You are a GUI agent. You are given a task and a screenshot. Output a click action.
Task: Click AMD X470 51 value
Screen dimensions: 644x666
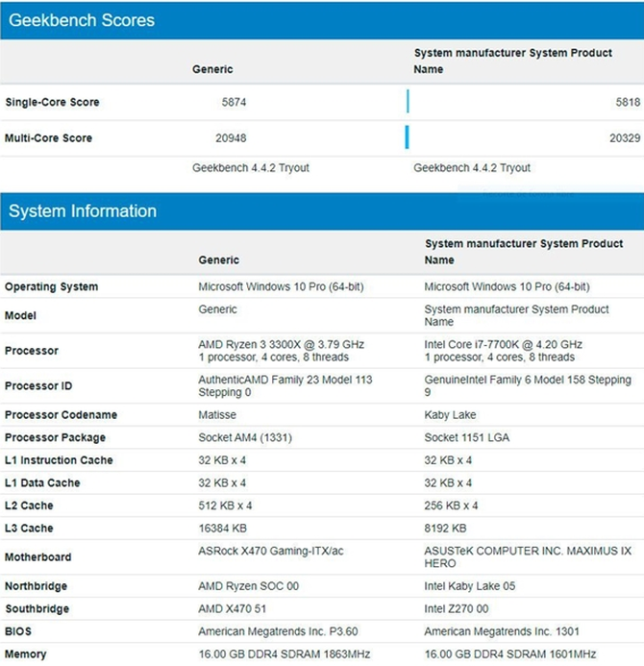point(232,608)
